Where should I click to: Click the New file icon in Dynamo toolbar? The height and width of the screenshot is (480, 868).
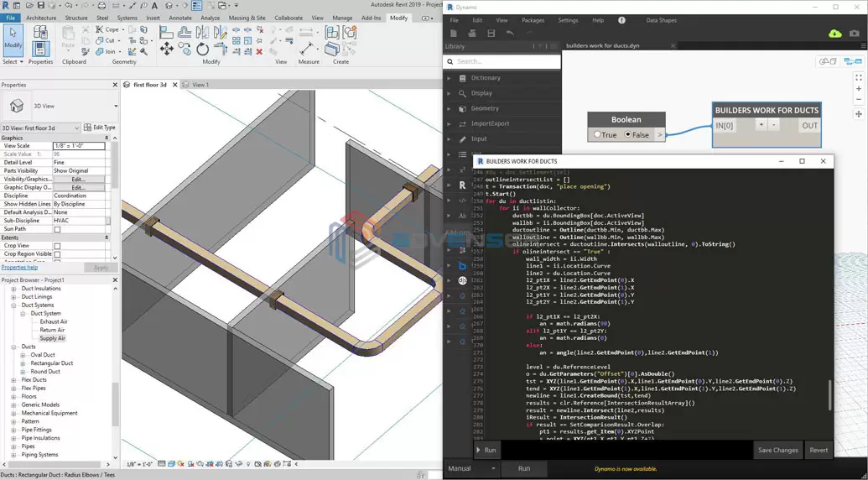pyautogui.click(x=454, y=34)
